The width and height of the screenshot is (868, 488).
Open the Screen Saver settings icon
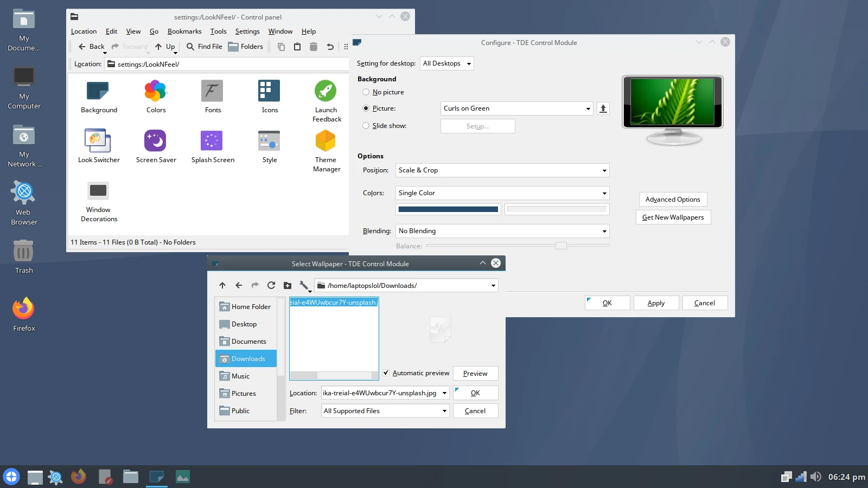pyautogui.click(x=156, y=140)
